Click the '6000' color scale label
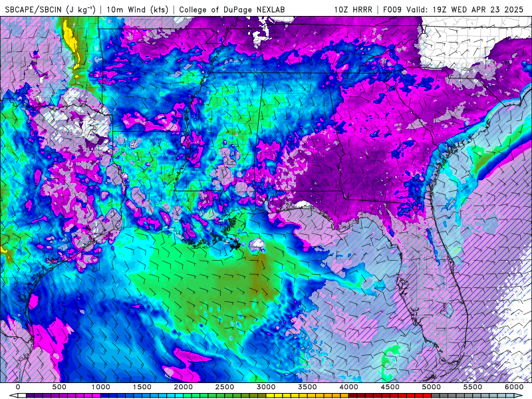Image resolution: width=532 pixels, height=399 pixels. 514,387
